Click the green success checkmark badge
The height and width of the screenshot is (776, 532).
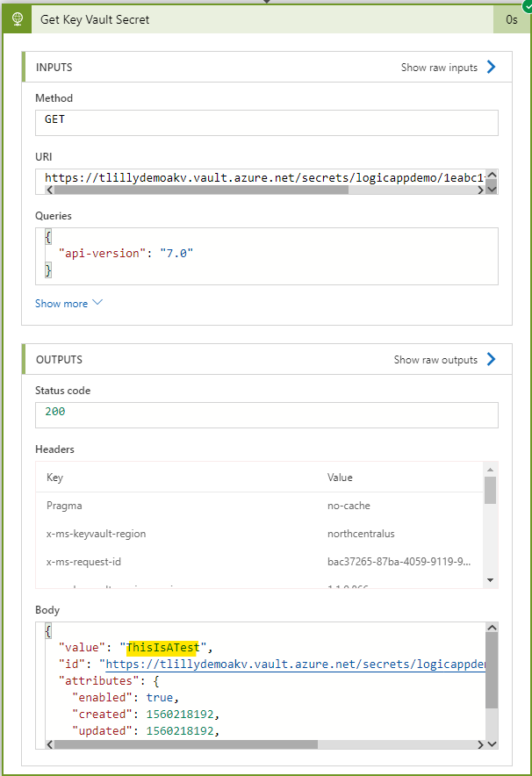point(528,5)
